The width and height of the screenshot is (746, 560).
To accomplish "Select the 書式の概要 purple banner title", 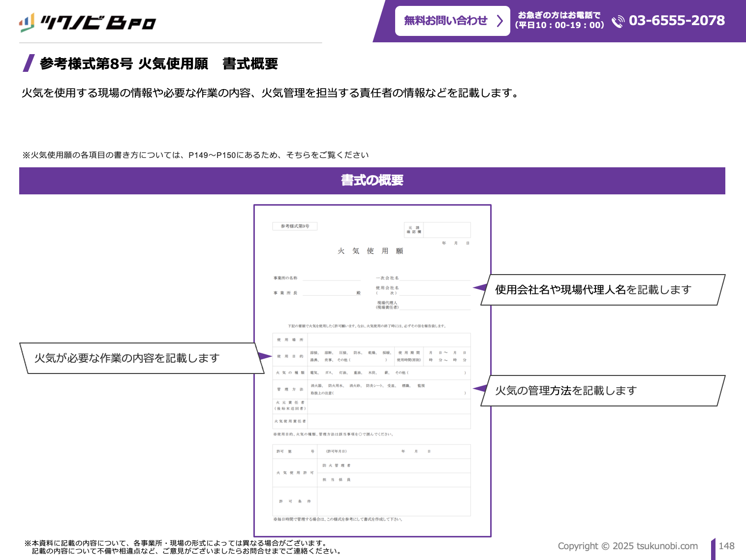I will point(372,181).
